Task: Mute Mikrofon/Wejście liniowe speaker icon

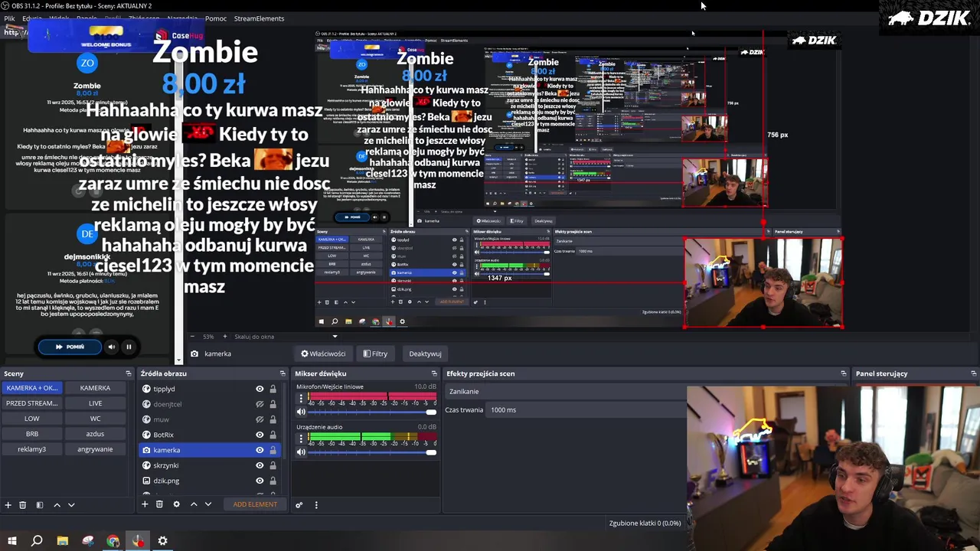Action: coord(301,412)
